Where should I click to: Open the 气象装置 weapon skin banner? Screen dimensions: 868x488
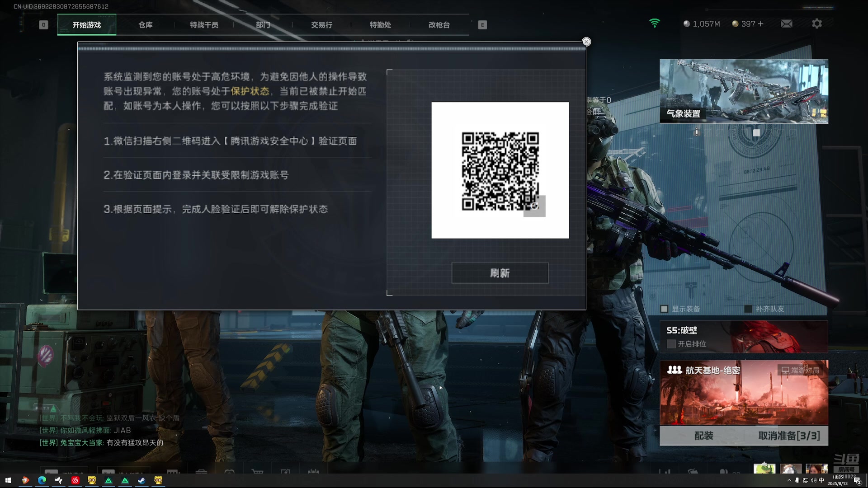pos(744,91)
